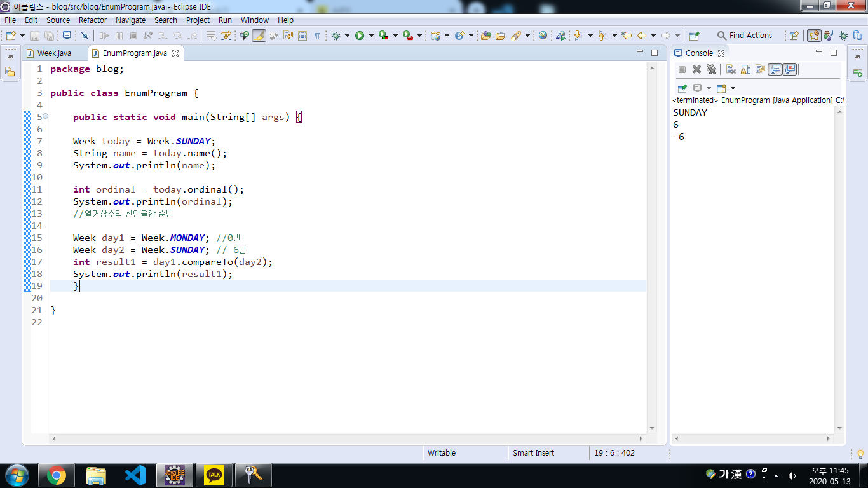Click the Coverage run icon
The image size is (868, 488).
point(383,36)
